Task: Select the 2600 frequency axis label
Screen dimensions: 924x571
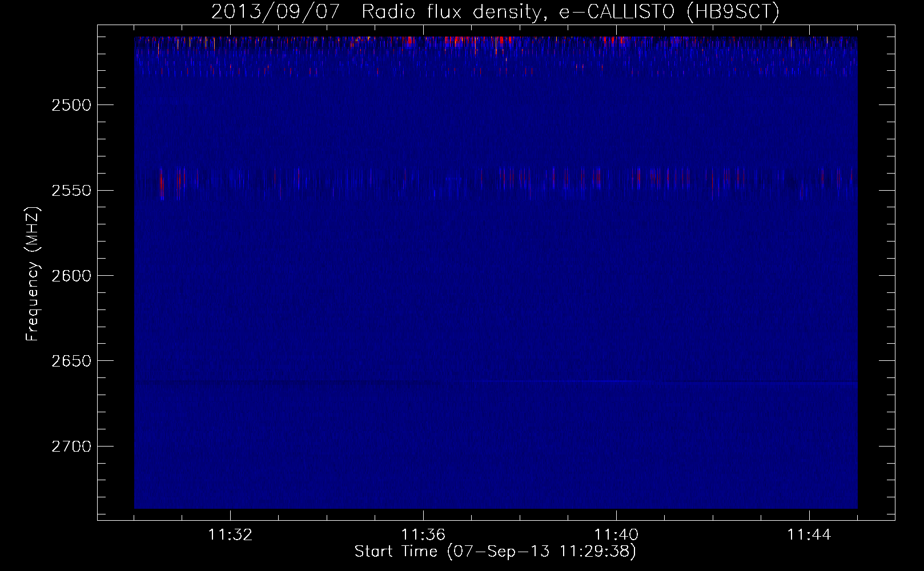Action: (x=71, y=276)
